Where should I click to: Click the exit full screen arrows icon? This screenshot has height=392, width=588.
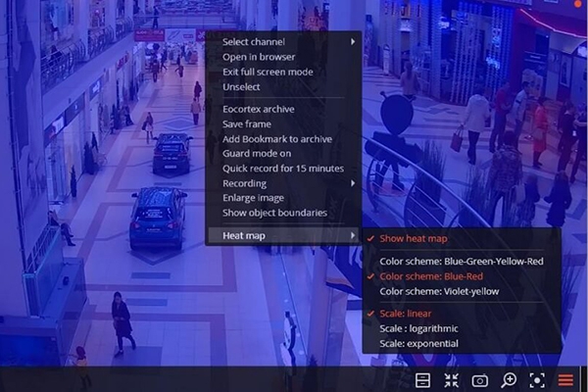point(451,380)
